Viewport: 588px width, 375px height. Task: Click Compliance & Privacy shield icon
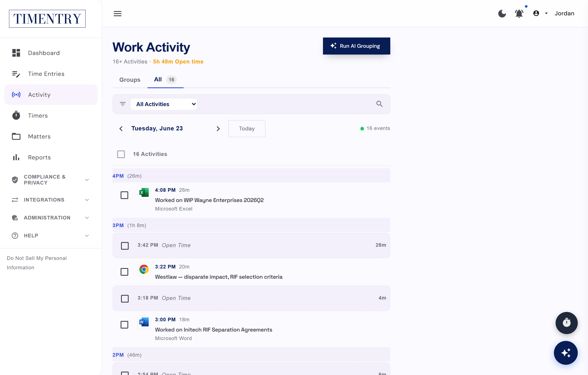[x=15, y=180]
